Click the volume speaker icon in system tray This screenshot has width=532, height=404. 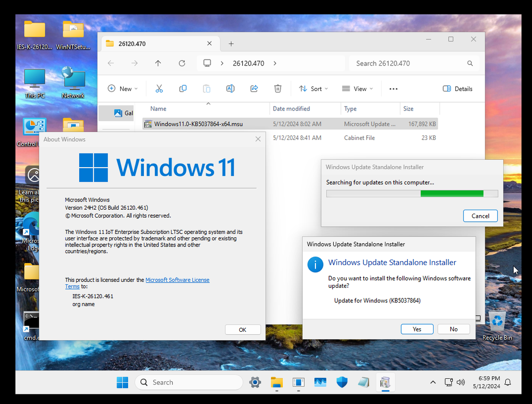tap(460, 382)
